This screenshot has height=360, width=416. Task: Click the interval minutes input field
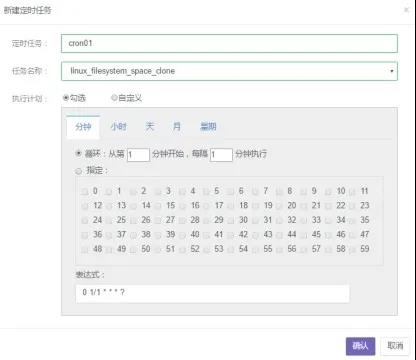click(221, 155)
